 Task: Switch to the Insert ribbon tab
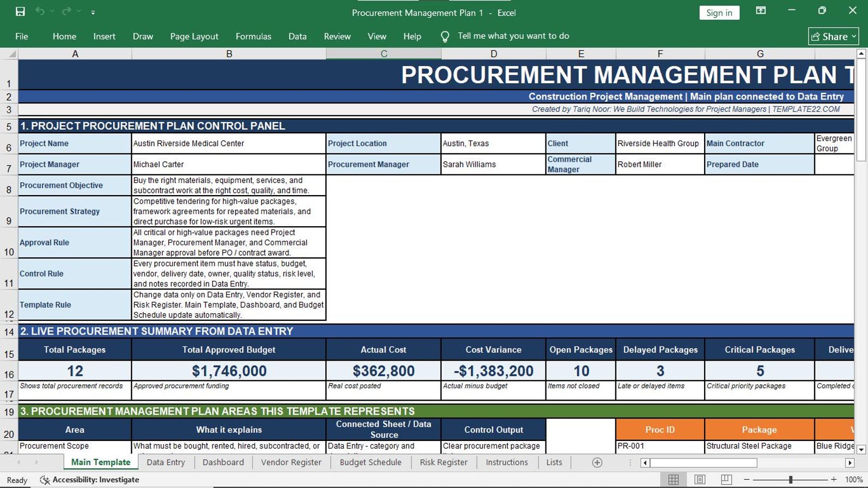104,36
